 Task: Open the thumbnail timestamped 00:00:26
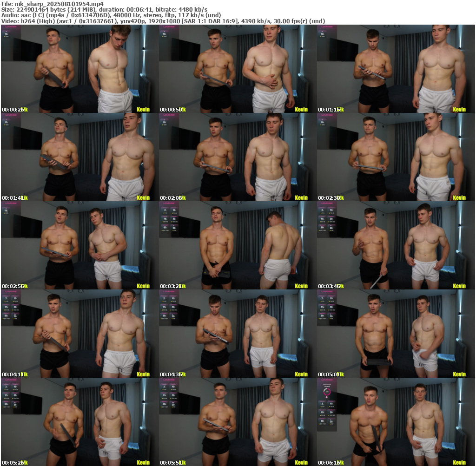point(79,69)
